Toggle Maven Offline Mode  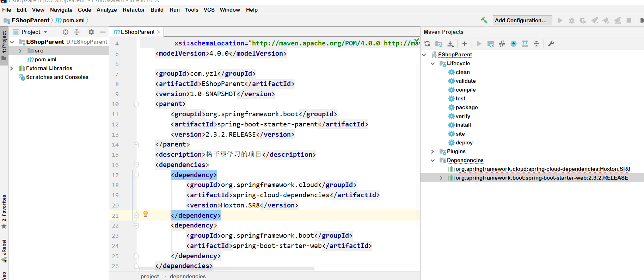pos(502,44)
